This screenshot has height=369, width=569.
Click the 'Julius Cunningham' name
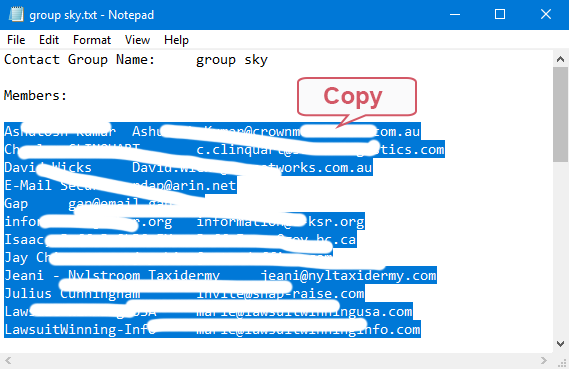pos(72,294)
